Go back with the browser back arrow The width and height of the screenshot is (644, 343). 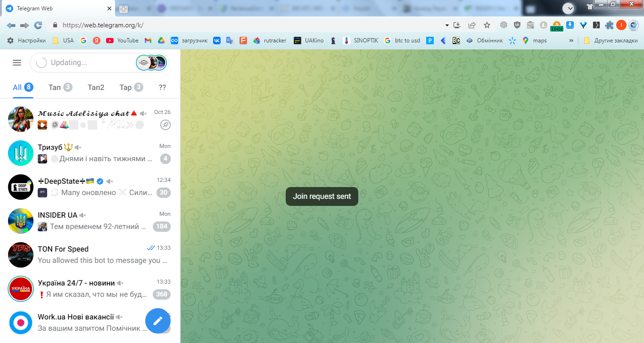pyautogui.click(x=11, y=25)
